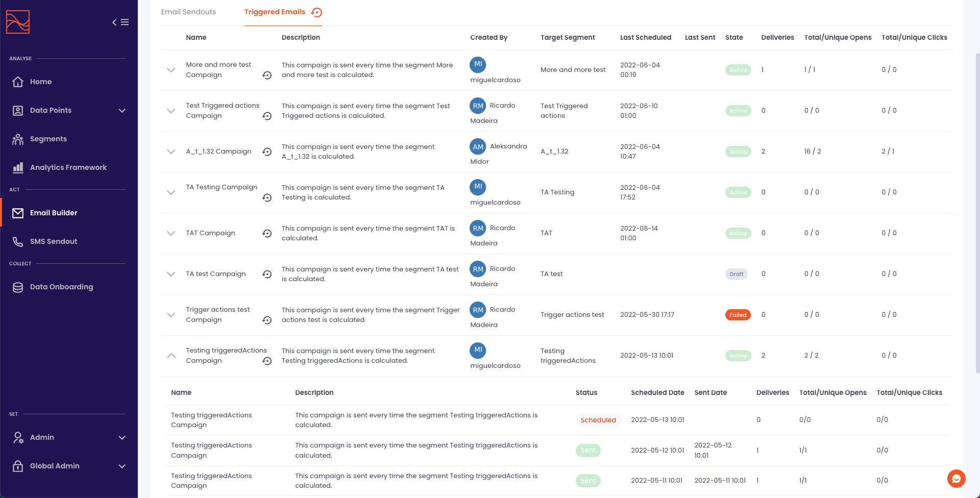Click Draft state badge
This screenshot has width=980, height=498.
[x=736, y=274]
